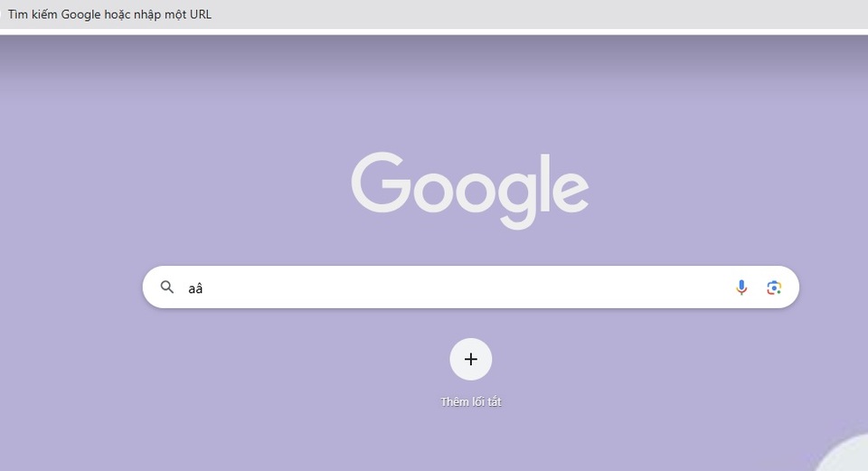Click the address bar URL field
The height and width of the screenshot is (471, 868).
coord(434,14)
